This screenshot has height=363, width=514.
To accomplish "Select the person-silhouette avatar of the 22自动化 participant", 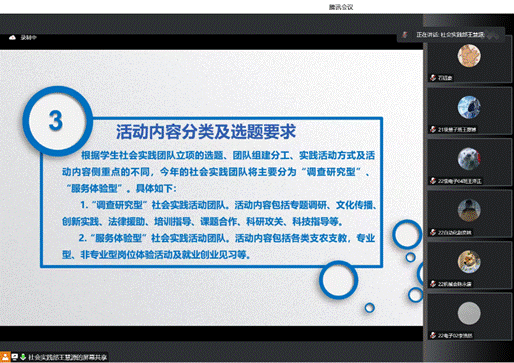I will [x=469, y=210].
